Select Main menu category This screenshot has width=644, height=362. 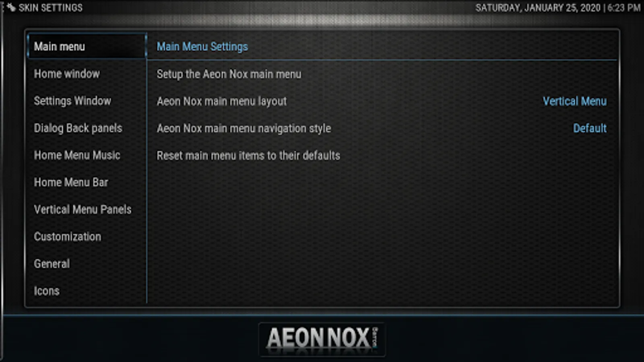[x=87, y=46]
